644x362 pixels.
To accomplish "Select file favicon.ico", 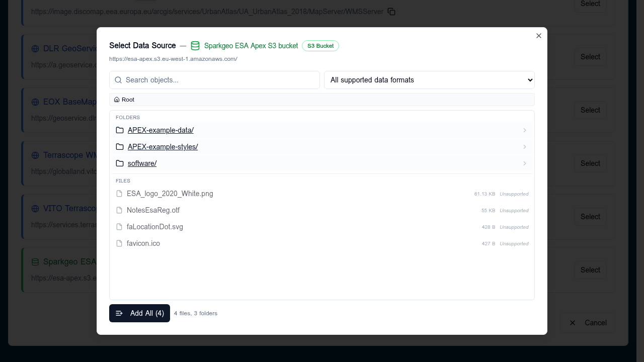I will (x=322, y=243).
